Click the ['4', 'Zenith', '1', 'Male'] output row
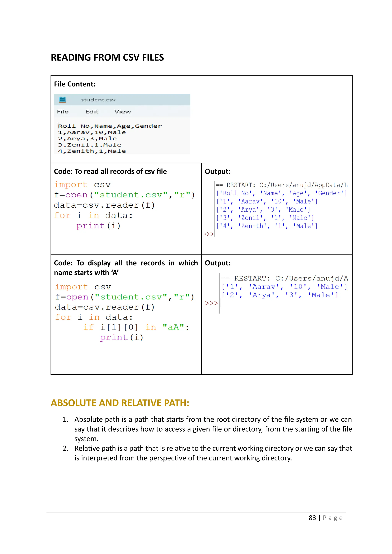This screenshot has width=392, height=554. click(267, 226)
